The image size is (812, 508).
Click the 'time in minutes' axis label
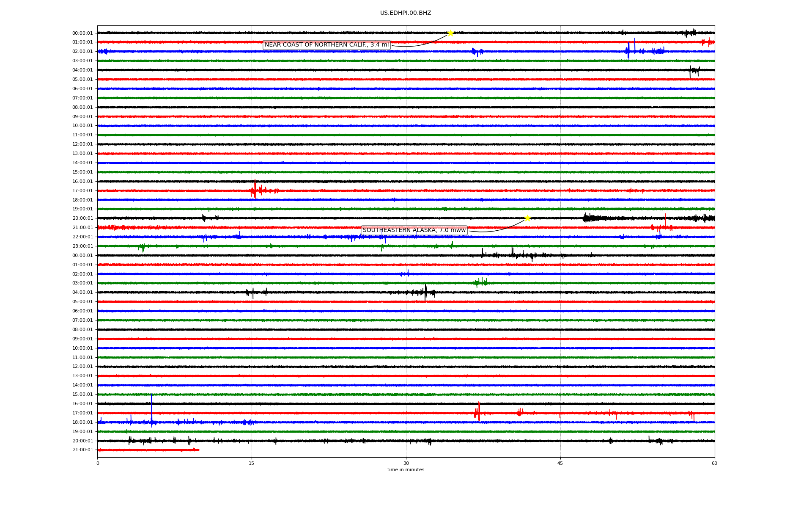(x=406, y=469)
